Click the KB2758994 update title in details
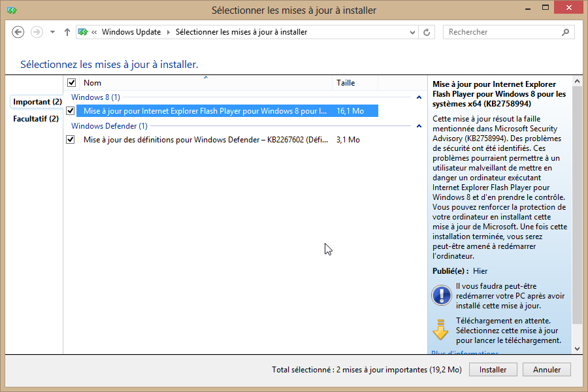 coord(499,94)
